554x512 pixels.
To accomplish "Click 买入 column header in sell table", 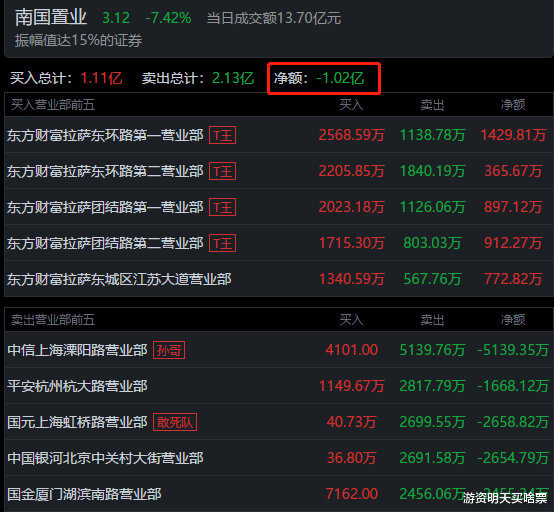I will [x=351, y=320].
